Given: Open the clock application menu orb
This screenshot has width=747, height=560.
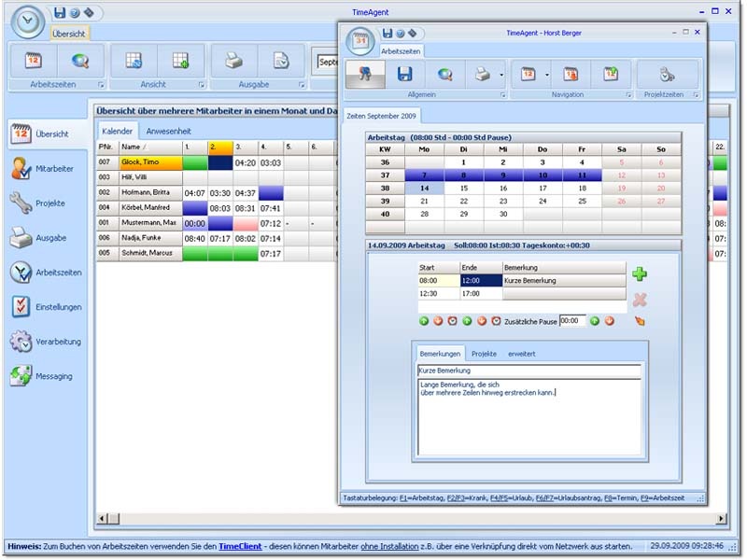Looking at the screenshot, I should click(28, 21).
